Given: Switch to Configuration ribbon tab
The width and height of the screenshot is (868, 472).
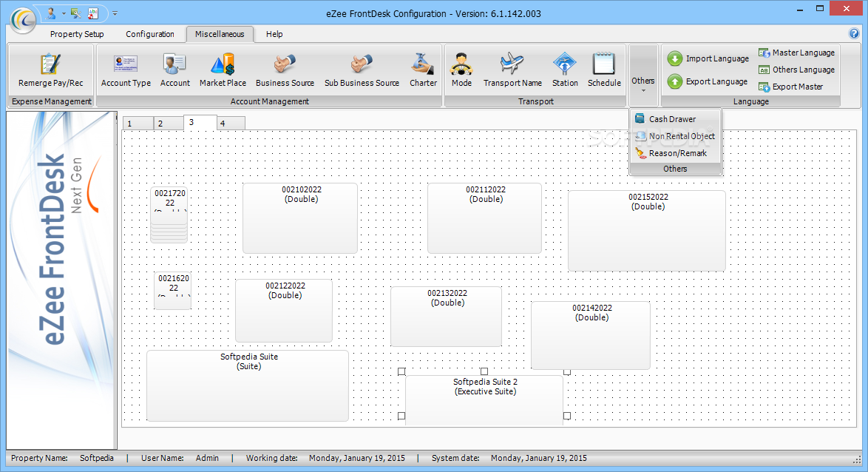Looking at the screenshot, I should coord(150,34).
